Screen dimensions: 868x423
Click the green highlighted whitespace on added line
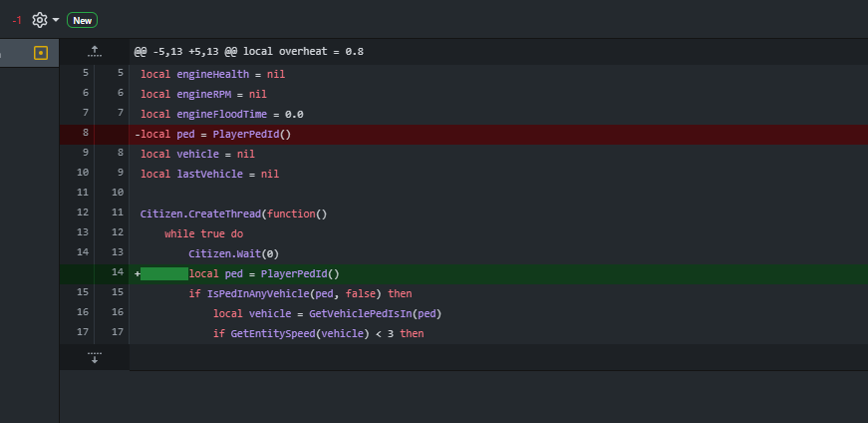164,273
